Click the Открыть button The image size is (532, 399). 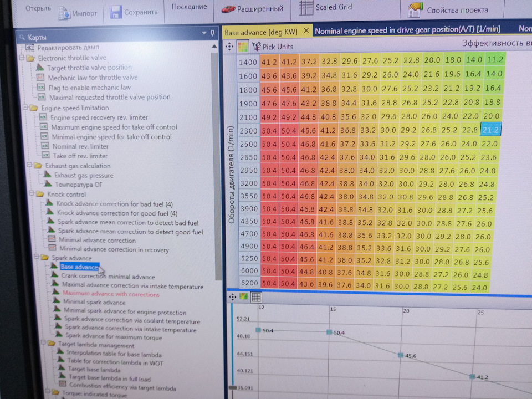pos(38,8)
